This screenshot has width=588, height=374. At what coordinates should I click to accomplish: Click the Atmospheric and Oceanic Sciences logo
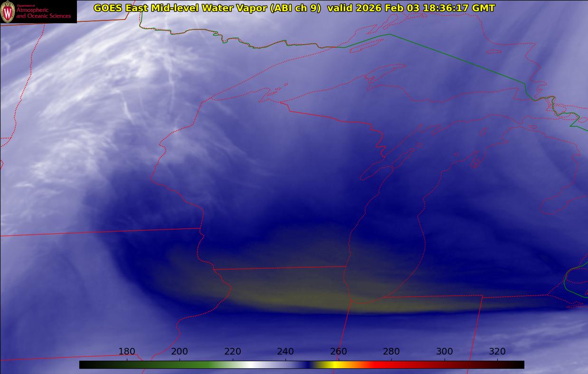click(x=38, y=11)
